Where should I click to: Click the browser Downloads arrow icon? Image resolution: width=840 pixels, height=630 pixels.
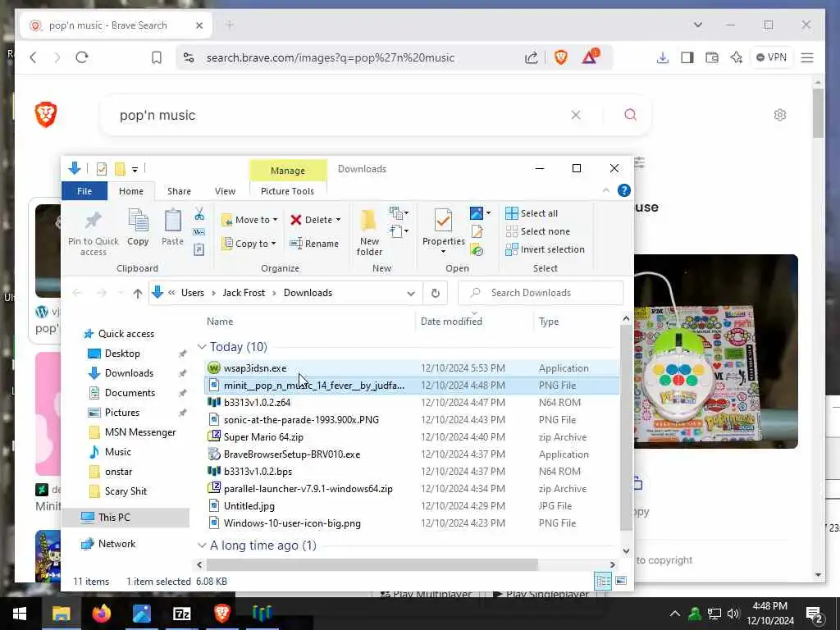point(663,57)
